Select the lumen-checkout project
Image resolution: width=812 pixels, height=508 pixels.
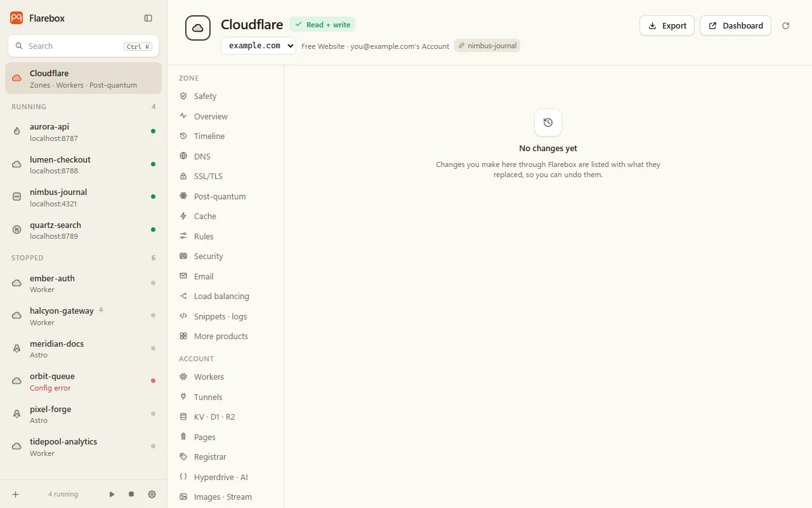(x=83, y=164)
